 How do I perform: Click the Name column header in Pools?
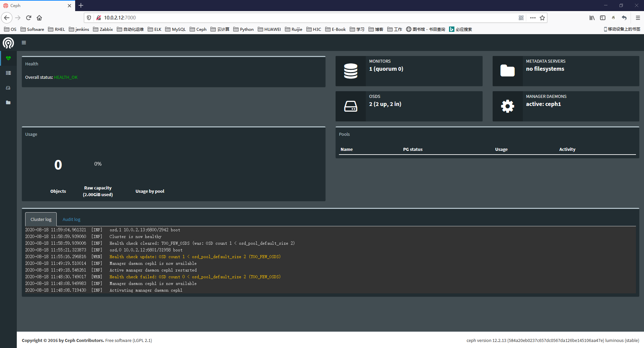[x=347, y=150]
